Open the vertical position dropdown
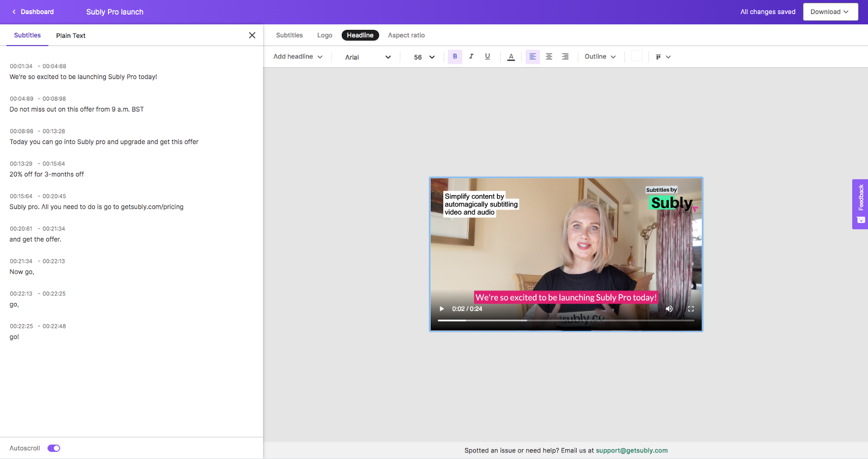This screenshot has width=868, height=459. click(663, 56)
